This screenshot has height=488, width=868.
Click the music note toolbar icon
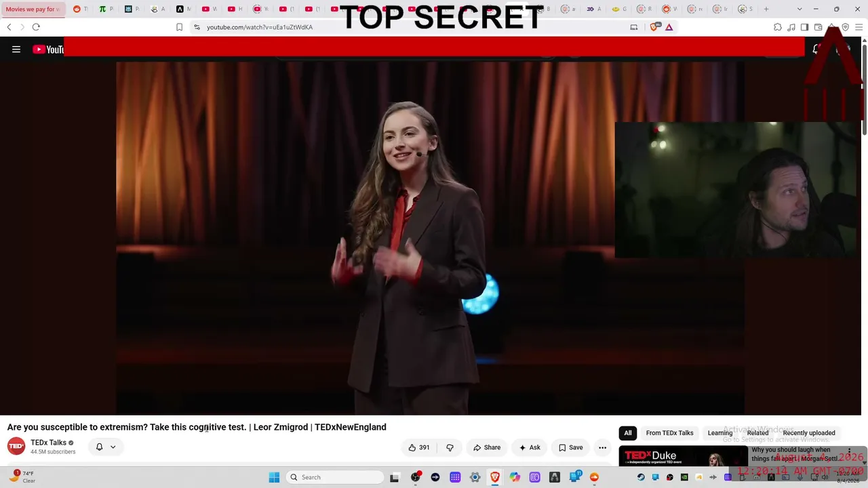click(791, 27)
